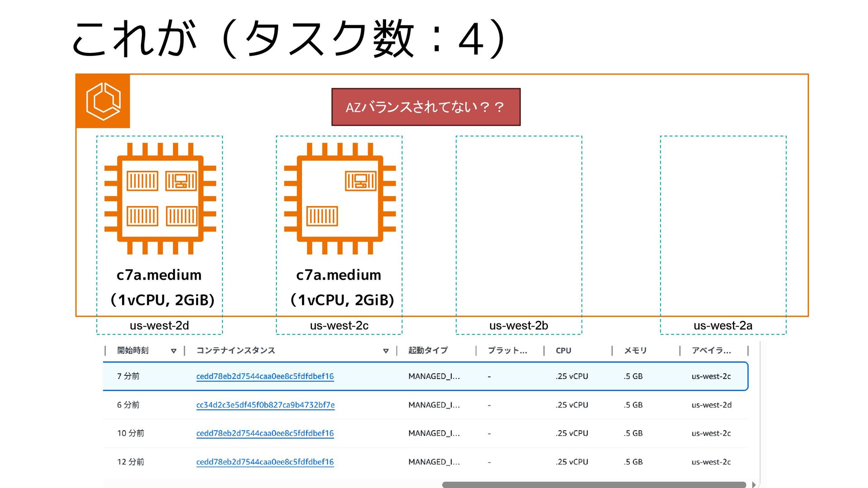Sort by コンテナインスタンス column arrow

pos(386,351)
